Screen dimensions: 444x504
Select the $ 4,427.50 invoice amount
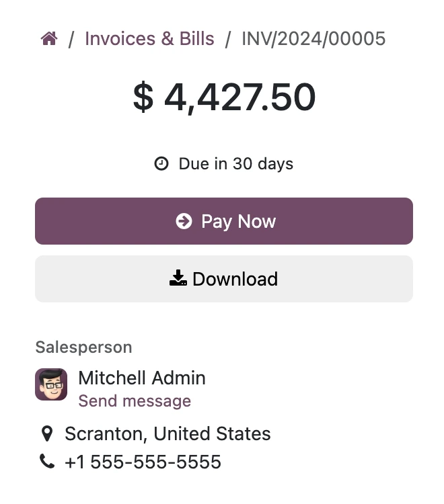(224, 97)
